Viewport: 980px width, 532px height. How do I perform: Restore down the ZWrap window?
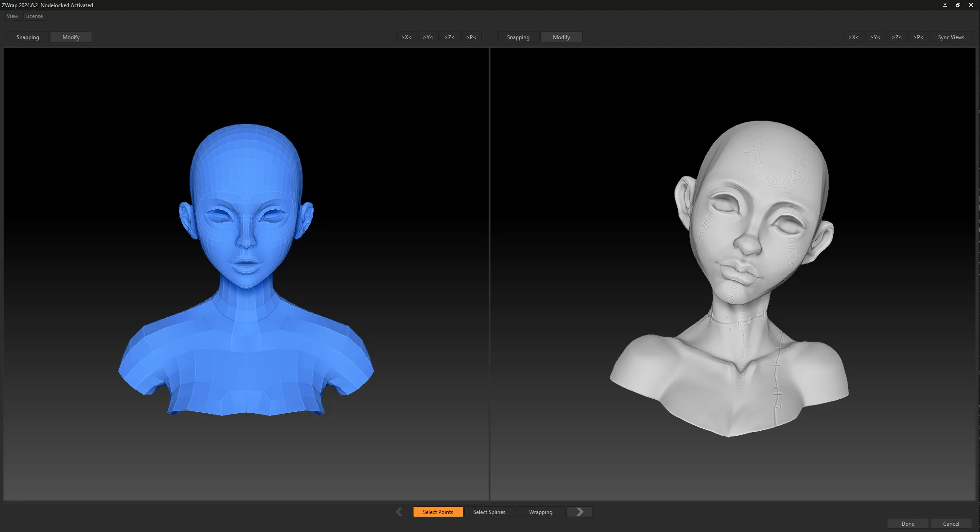958,5
